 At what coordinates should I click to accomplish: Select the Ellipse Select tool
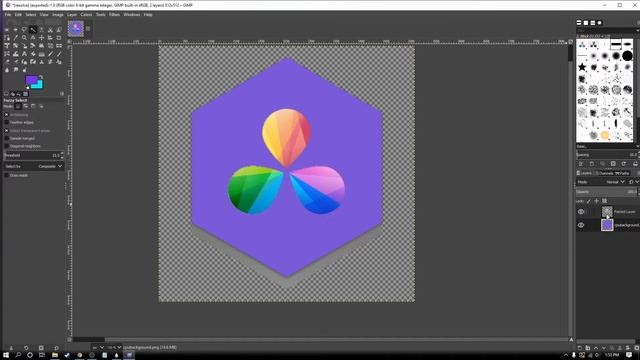16,30
